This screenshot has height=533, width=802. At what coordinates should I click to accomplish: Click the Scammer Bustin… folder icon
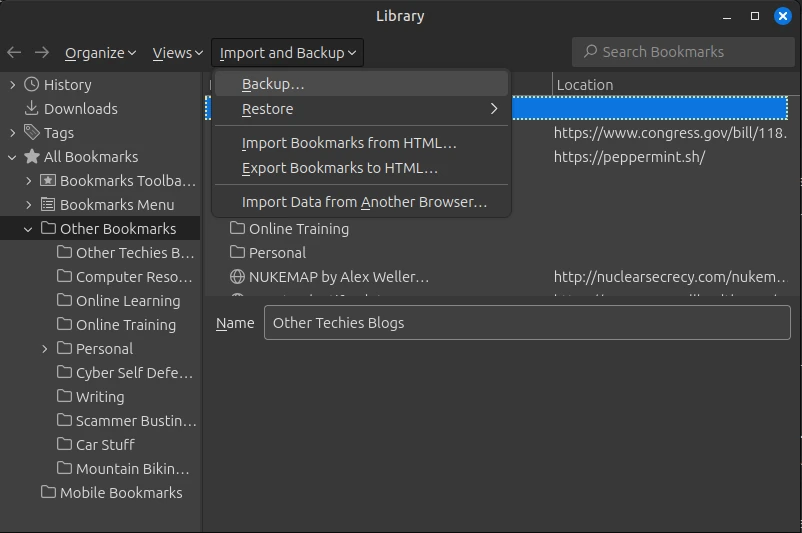[x=64, y=420]
